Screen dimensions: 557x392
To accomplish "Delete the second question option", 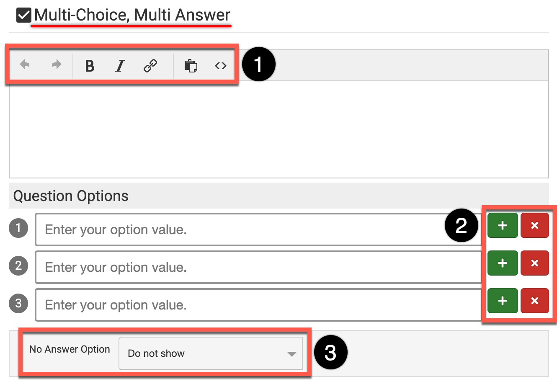I will pos(534,263).
